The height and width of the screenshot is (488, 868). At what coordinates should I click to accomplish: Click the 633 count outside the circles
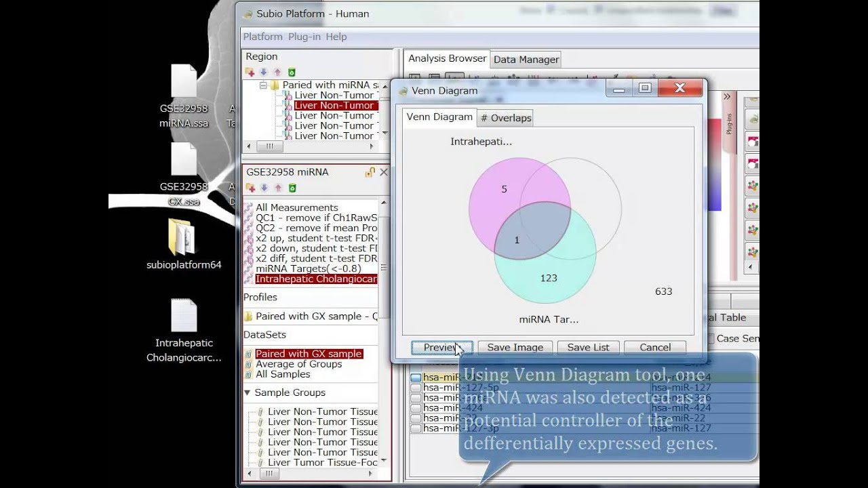click(x=663, y=291)
